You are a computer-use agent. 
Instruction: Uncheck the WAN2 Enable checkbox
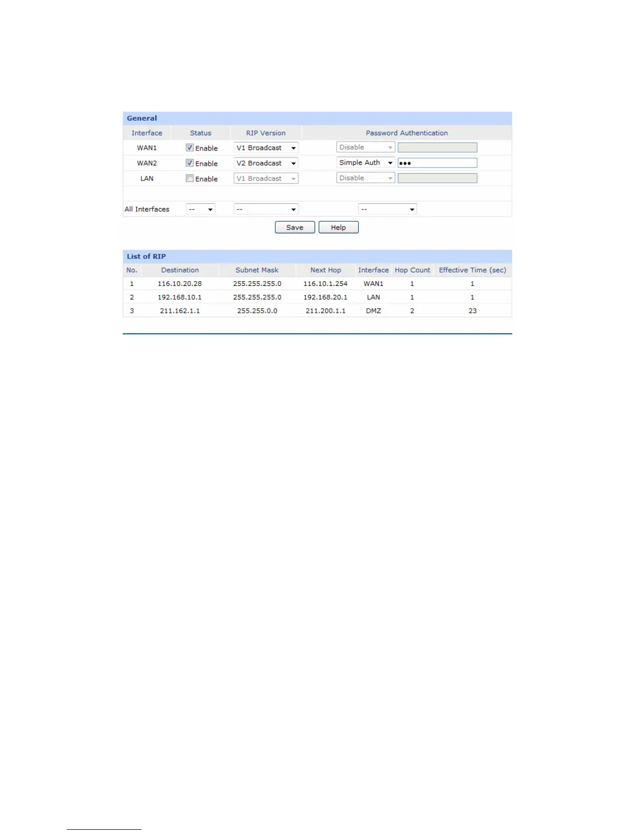189,163
